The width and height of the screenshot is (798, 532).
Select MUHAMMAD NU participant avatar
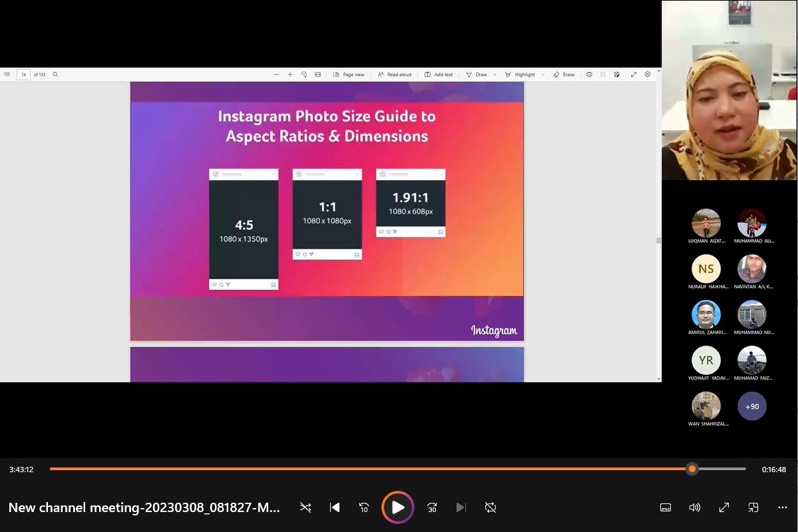[x=751, y=315]
